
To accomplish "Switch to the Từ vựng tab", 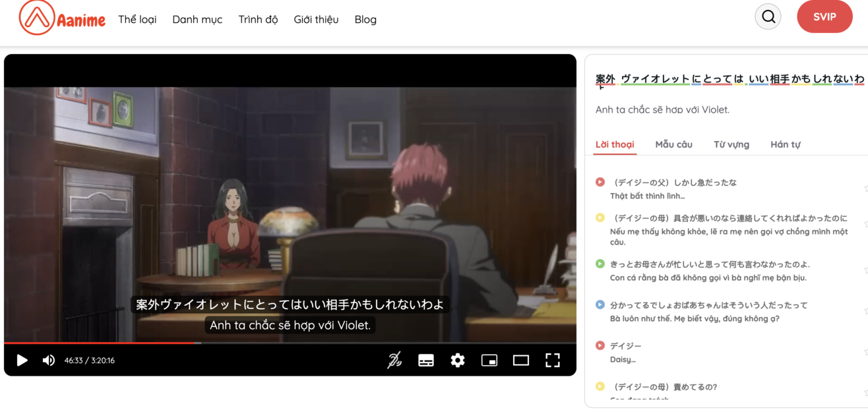I will pos(731,144).
